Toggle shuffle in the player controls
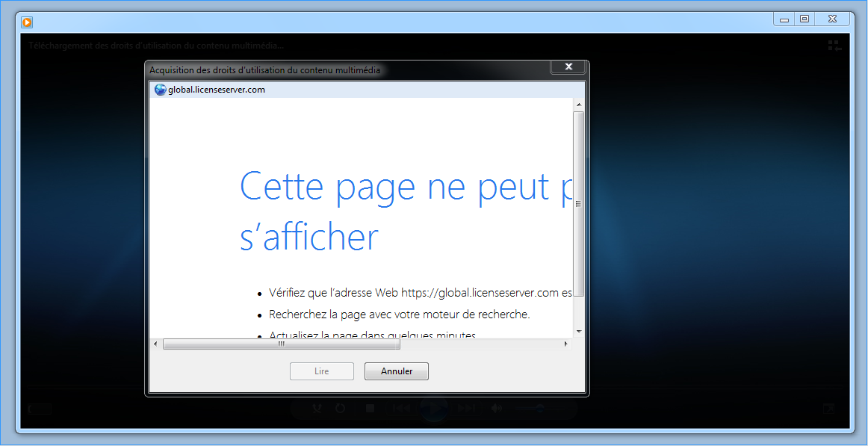 317,409
